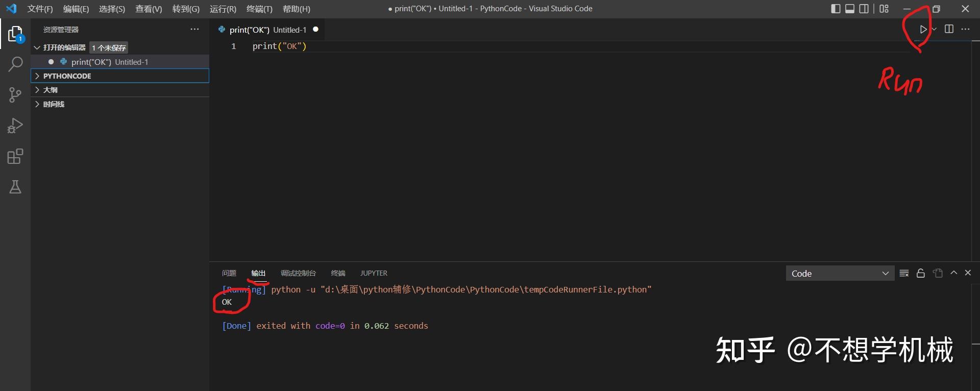The height and width of the screenshot is (391, 980).
Task: Open the 编辑(E) menu
Action: pos(76,9)
